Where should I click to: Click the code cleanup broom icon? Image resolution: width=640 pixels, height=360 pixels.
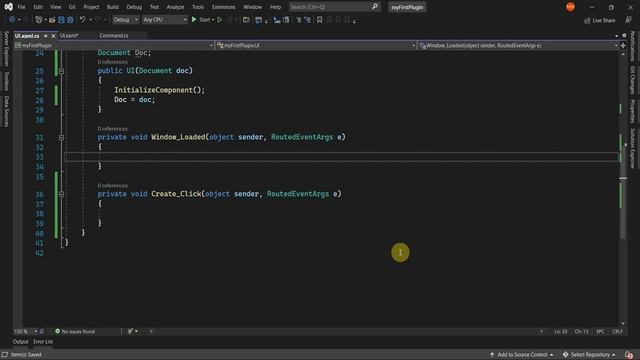(130, 331)
